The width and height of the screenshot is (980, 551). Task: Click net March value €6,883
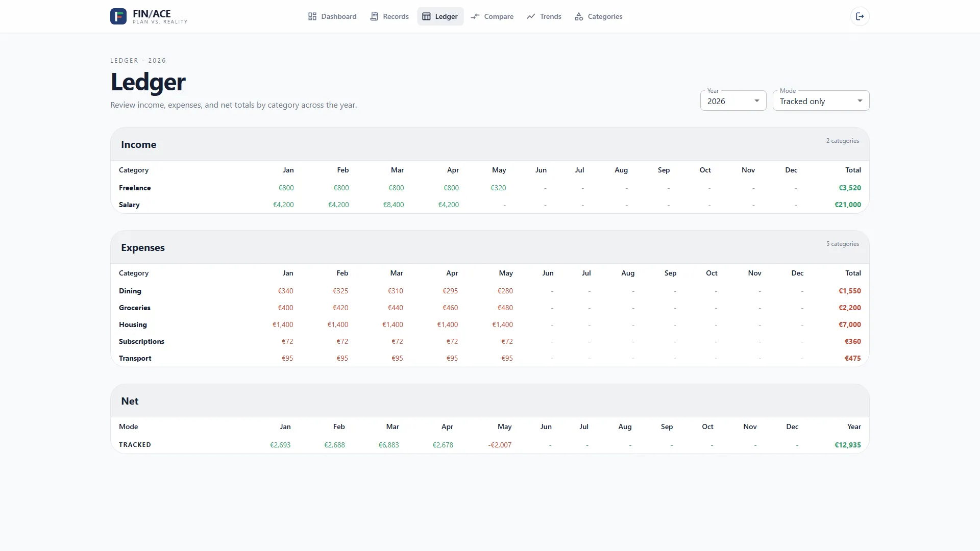pyautogui.click(x=388, y=445)
